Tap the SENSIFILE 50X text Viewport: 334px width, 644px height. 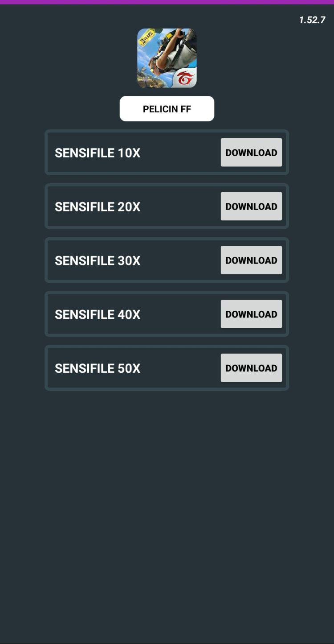(x=98, y=369)
